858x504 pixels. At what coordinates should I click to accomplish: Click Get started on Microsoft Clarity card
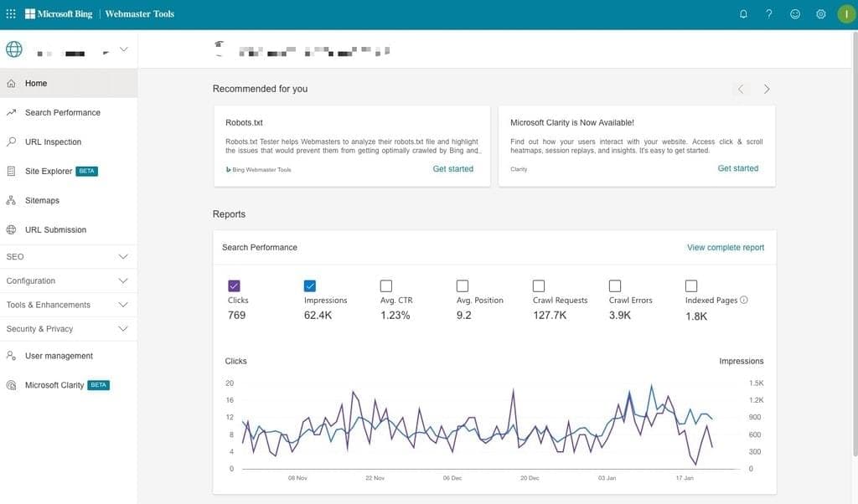point(738,168)
